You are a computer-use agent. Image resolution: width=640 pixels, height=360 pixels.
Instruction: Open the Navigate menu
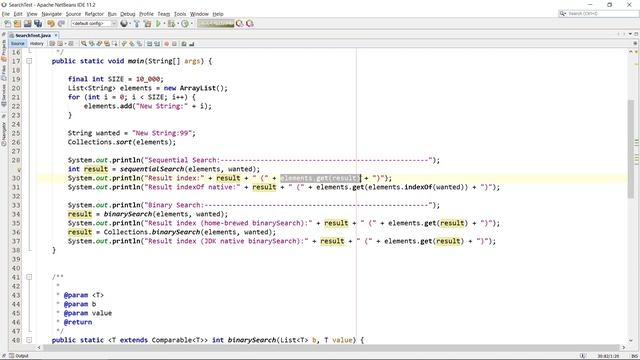[51, 14]
